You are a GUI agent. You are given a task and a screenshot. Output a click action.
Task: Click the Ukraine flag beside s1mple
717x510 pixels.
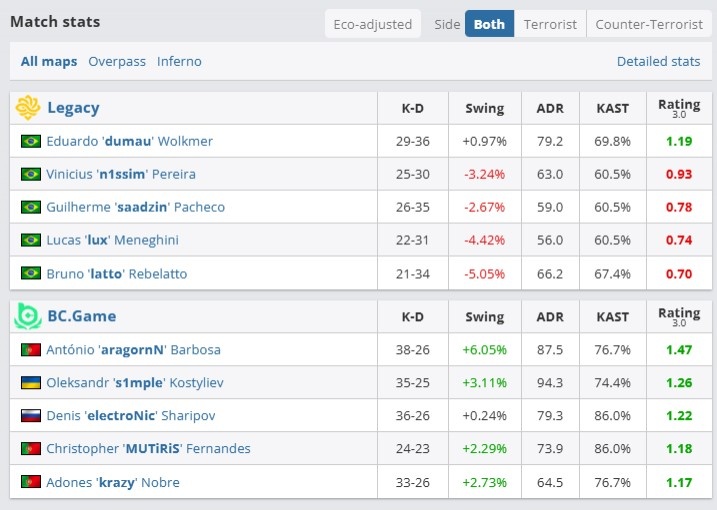(x=31, y=383)
